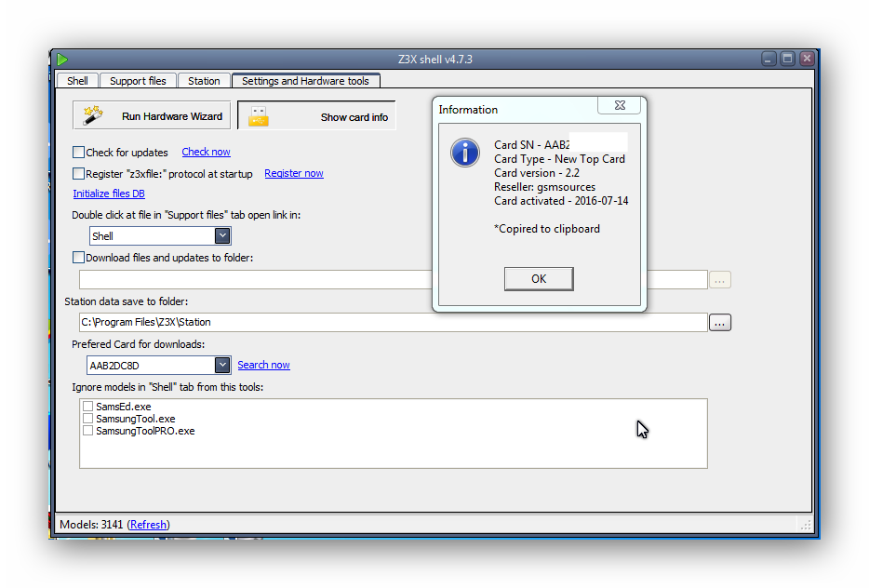
Task: Toggle Register z3xfile protocol at startup
Action: click(x=79, y=174)
